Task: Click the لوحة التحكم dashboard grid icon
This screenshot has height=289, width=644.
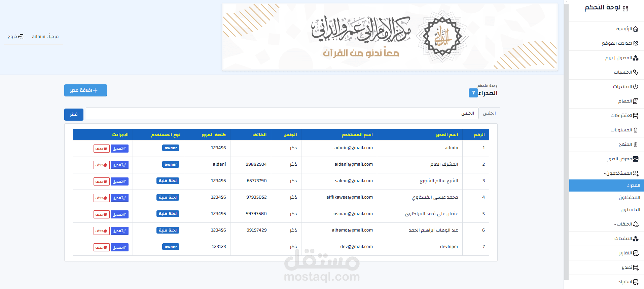Action: point(625,9)
